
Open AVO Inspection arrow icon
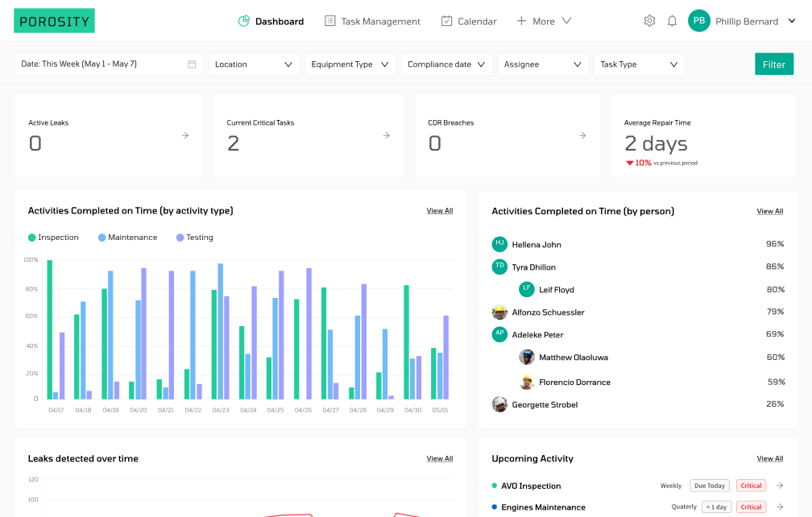point(780,486)
